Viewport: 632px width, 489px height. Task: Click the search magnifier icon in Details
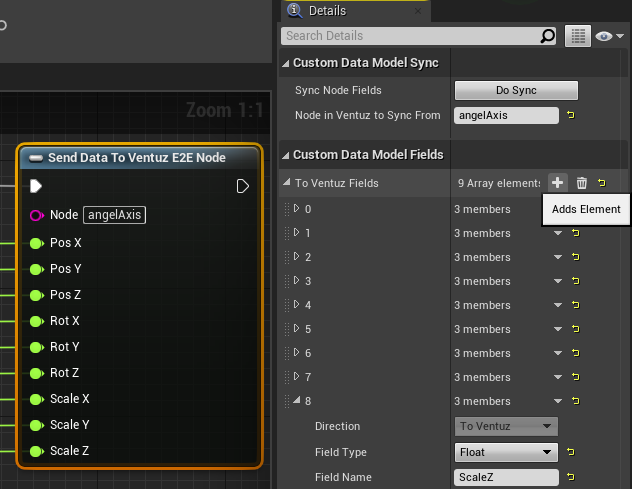(547, 36)
